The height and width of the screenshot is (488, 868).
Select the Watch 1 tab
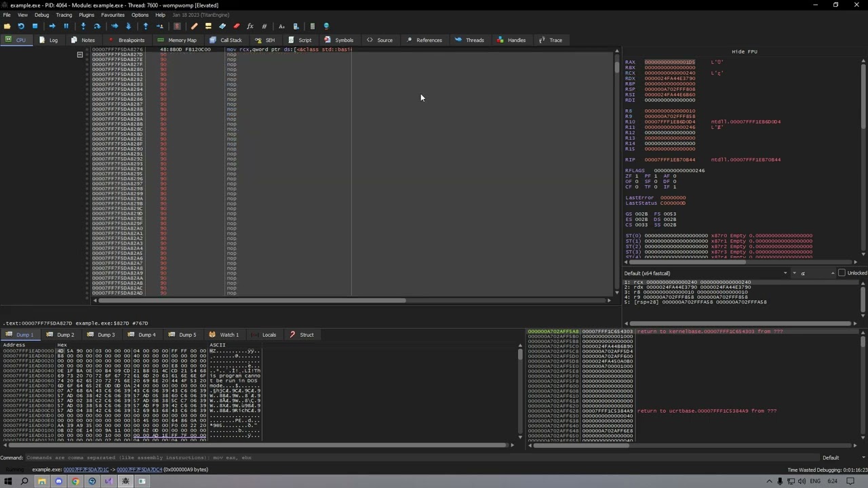[224, 335]
